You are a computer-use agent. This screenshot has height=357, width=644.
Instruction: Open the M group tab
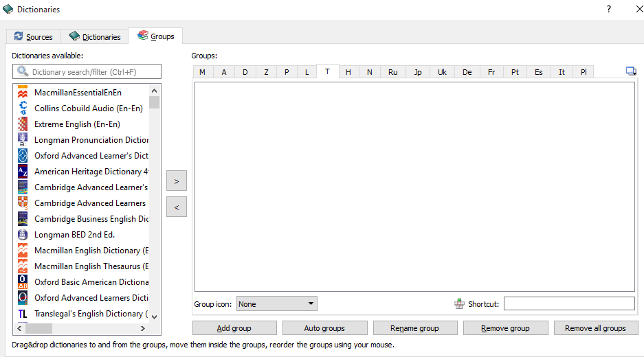[203, 72]
